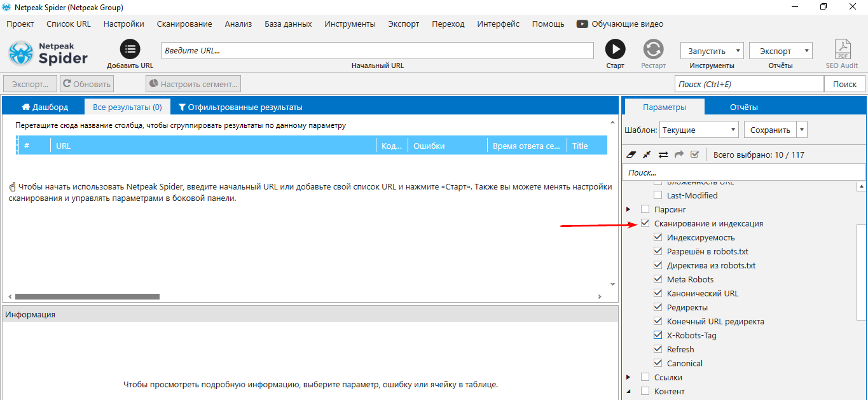
Task: Click the Поиск (Ctrl+E) search field
Action: pyautogui.click(x=750, y=84)
